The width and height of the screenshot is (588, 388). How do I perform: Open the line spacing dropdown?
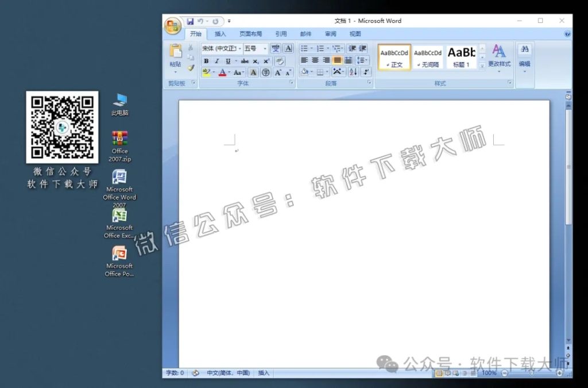pos(359,60)
